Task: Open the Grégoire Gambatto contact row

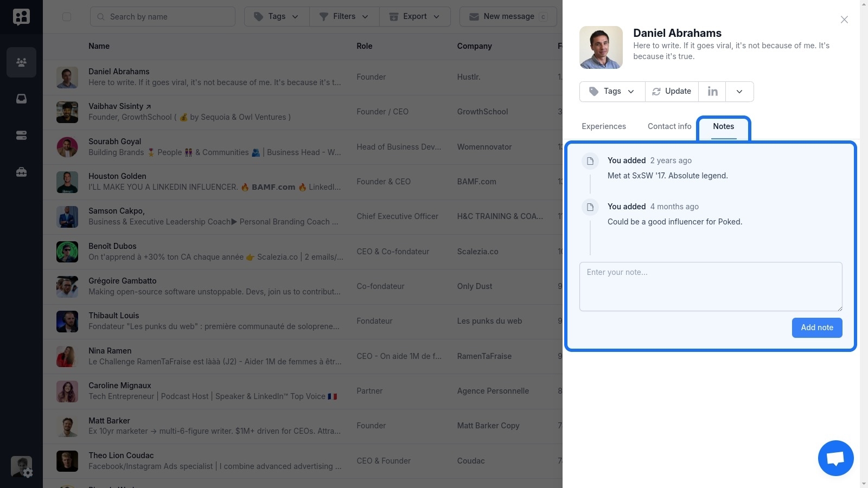Action: 303,287
